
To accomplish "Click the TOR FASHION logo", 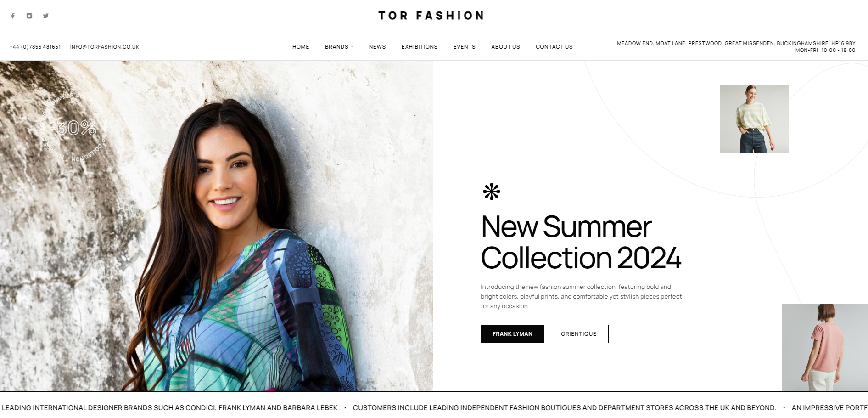I will 431,16.
